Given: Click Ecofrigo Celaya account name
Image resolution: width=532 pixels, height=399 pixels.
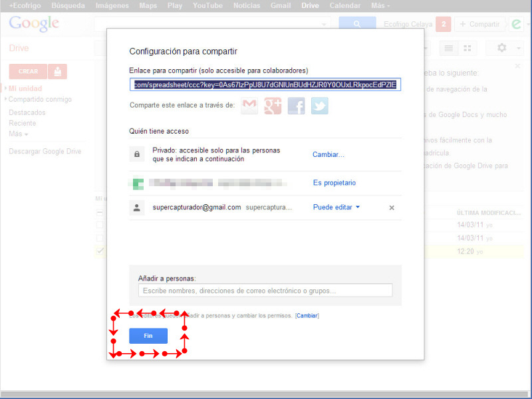Looking at the screenshot, I should (408, 24).
